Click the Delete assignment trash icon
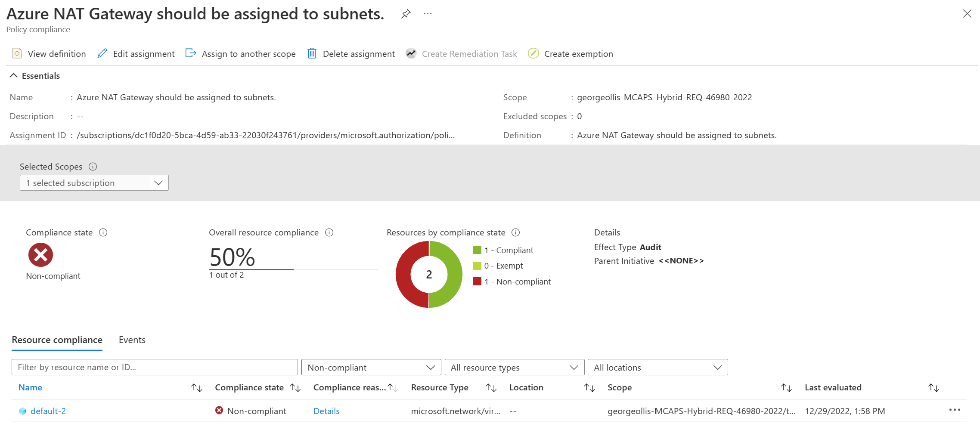980x436 pixels. click(312, 53)
